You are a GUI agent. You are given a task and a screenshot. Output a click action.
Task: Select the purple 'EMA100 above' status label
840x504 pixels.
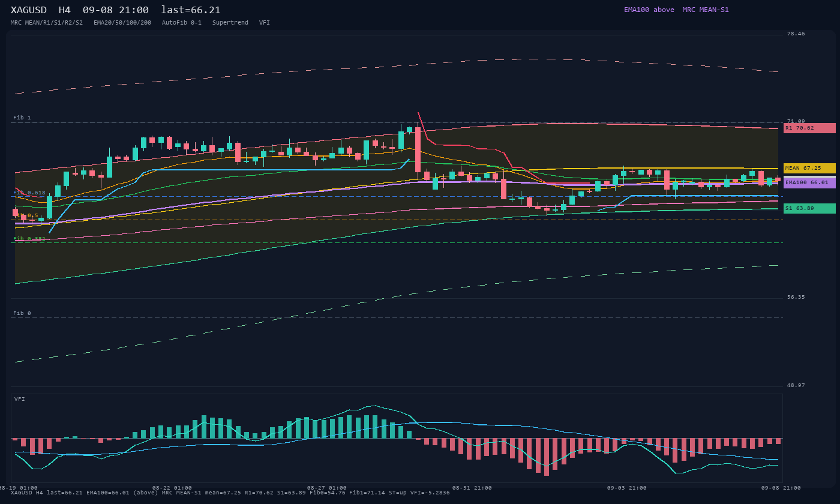point(649,10)
